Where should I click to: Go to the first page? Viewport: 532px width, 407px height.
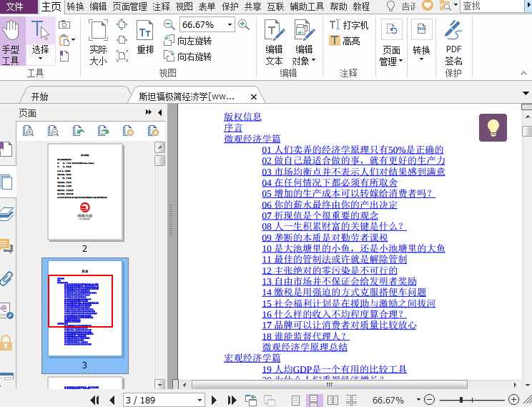point(94,401)
